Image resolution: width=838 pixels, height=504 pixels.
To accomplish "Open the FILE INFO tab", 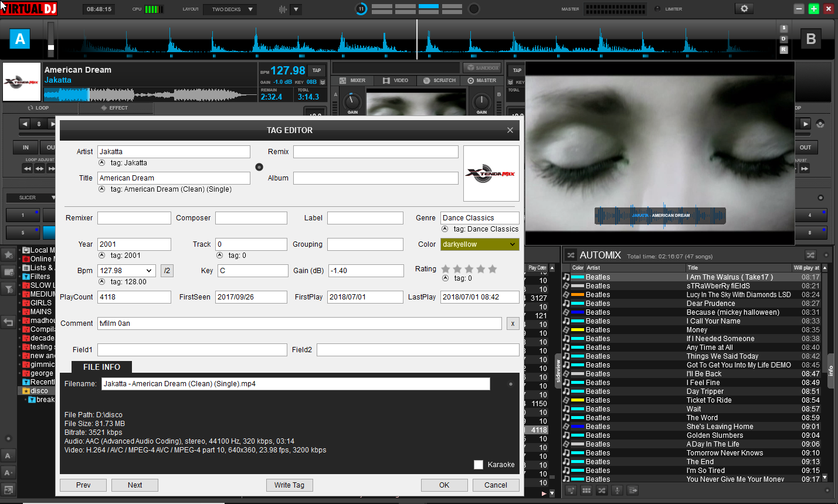I will (101, 367).
